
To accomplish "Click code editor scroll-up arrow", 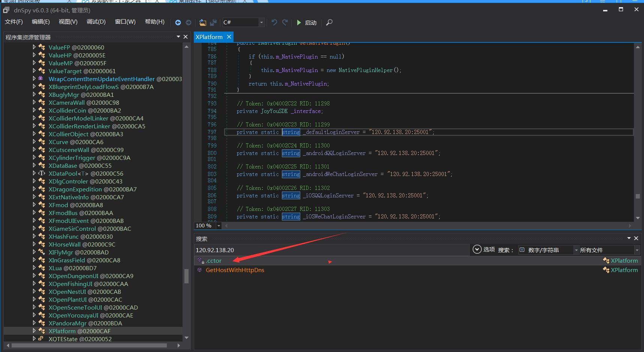I will [638, 47].
